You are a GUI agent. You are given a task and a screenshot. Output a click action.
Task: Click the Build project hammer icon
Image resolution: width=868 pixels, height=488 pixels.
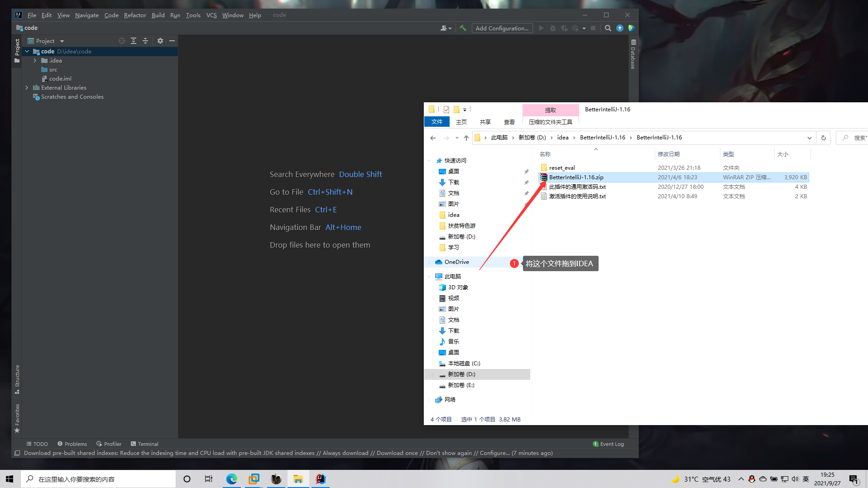pyautogui.click(x=463, y=28)
